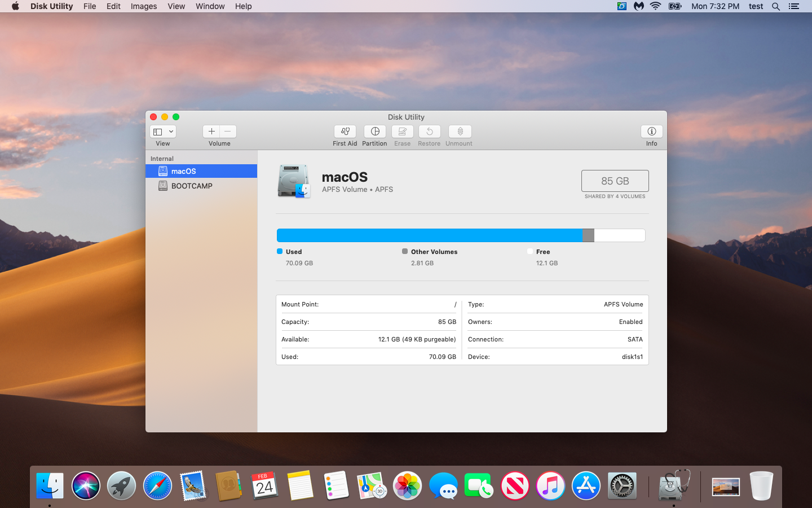The height and width of the screenshot is (508, 812).
Task: Open Maps in the Dock
Action: coord(372,485)
